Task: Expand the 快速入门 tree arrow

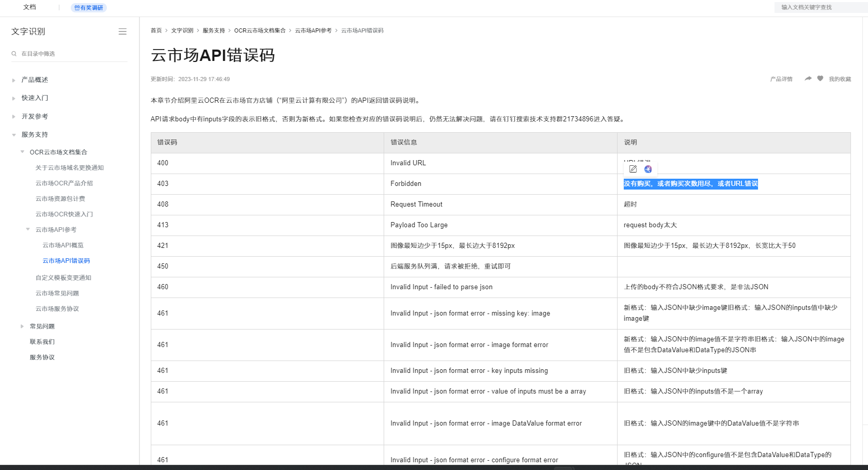Action: point(13,98)
